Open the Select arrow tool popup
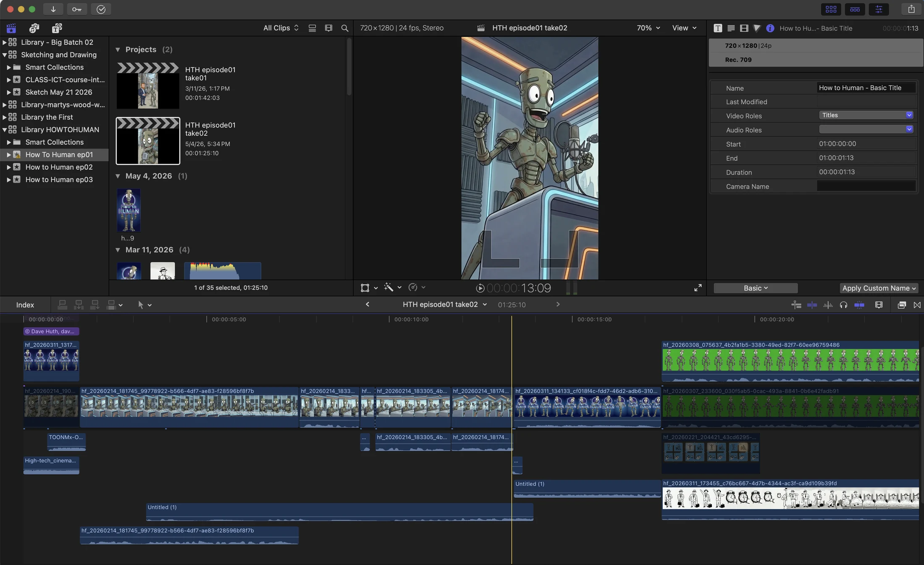This screenshot has height=565, width=924. tap(144, 305)
